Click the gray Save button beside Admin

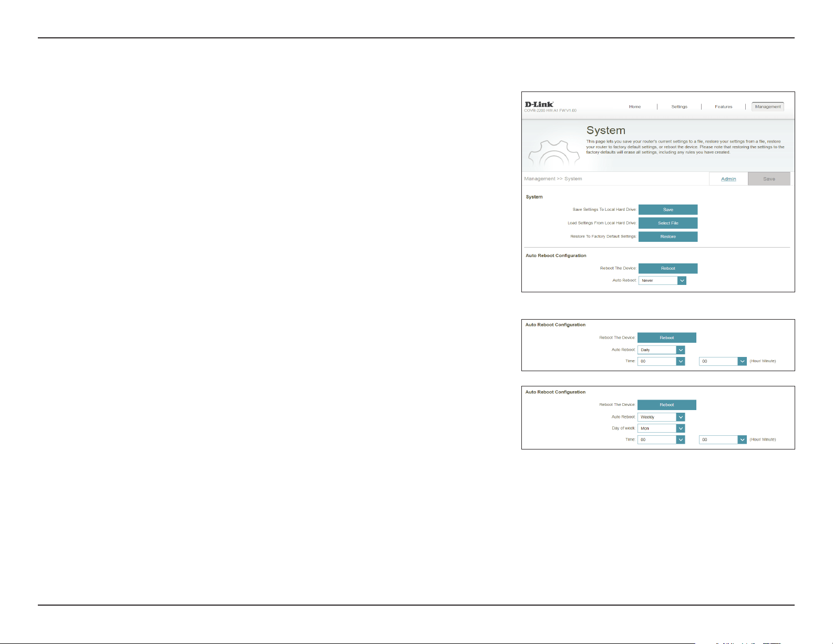tap(769, 179)
